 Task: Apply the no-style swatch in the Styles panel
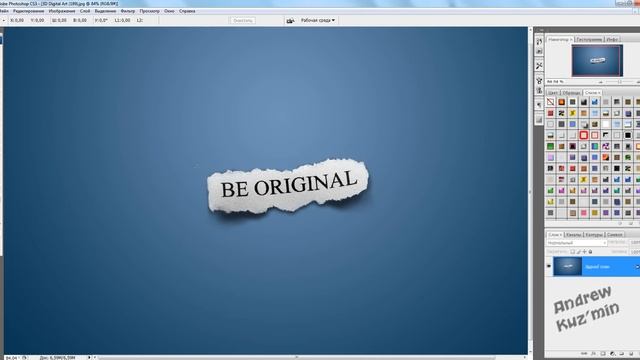[x=551, y=102]
